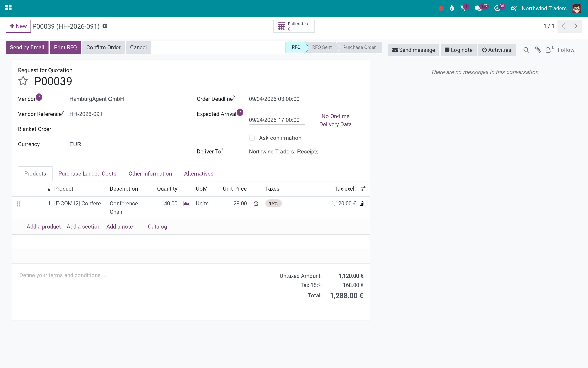The width and height of the screenshot is (588, 368).
Task: Open forecast chart icon for Conference Chair line
Action: 186,204
